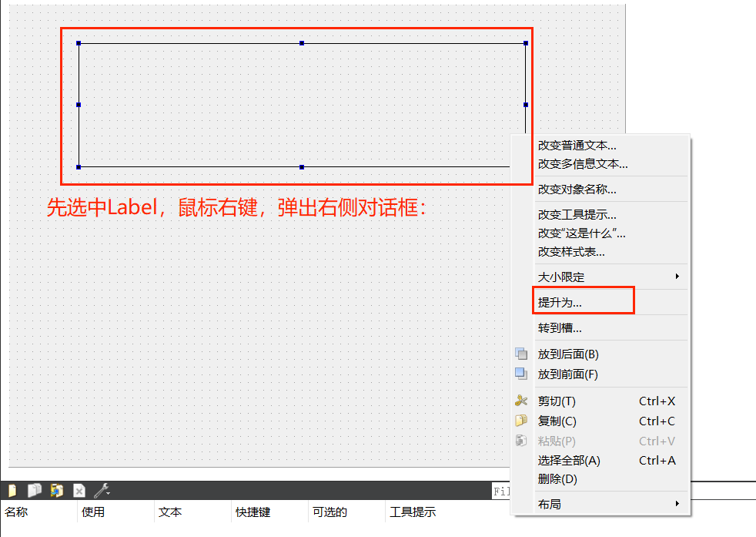Click 提升为... in the context menu
The image size is (756, 537).
click(x=600, y=303)
